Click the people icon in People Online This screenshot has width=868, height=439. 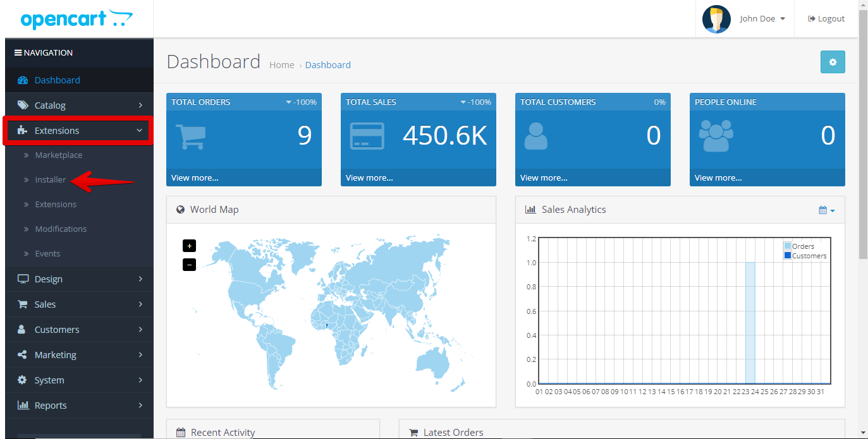click(716, 135)
